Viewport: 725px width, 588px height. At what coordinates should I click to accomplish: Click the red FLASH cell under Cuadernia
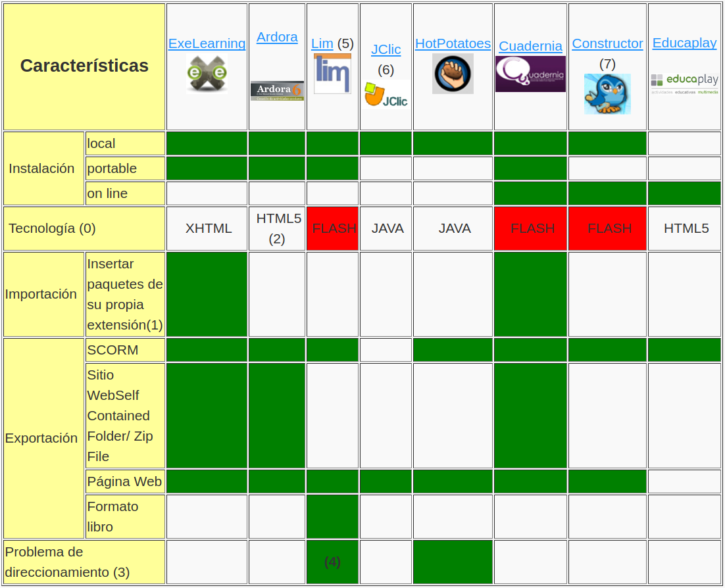click(530, 228)
